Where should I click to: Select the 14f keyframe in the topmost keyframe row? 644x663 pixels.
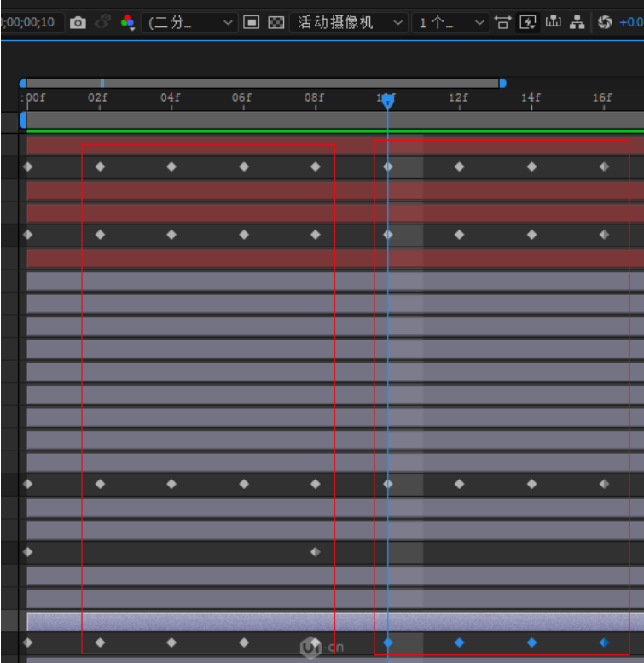pyautogui.click(x=532, y=166)
